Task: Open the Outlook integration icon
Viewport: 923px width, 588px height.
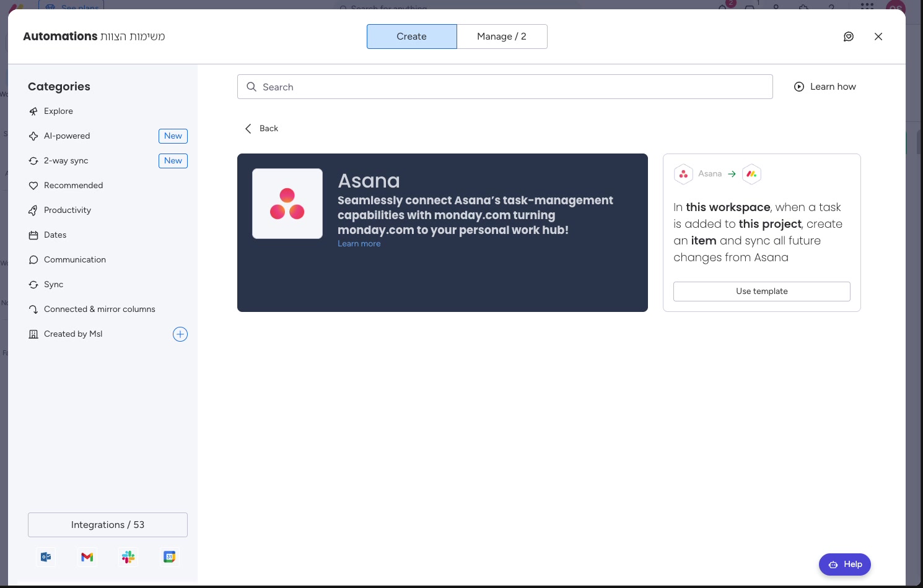Action: coord(46,557)
